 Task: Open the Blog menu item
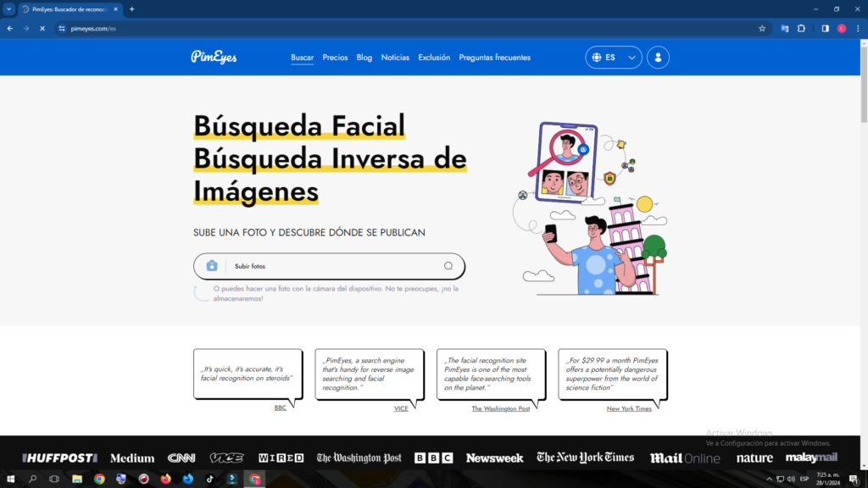[364, 58]
